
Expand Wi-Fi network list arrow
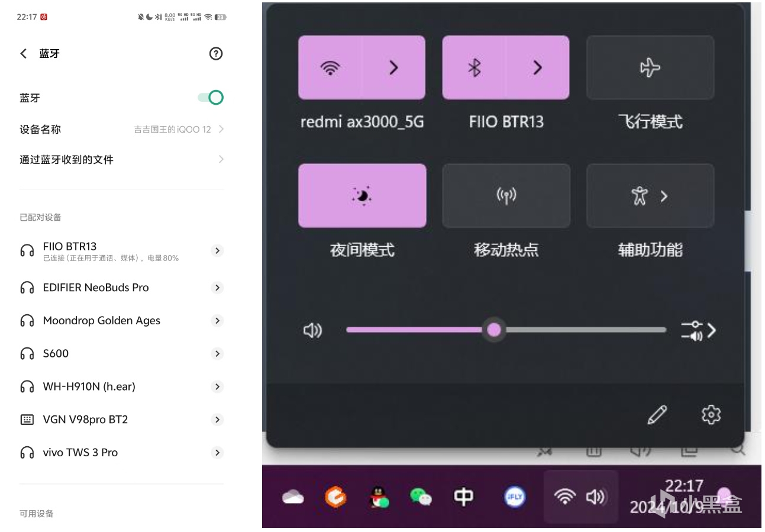(393, 68)
